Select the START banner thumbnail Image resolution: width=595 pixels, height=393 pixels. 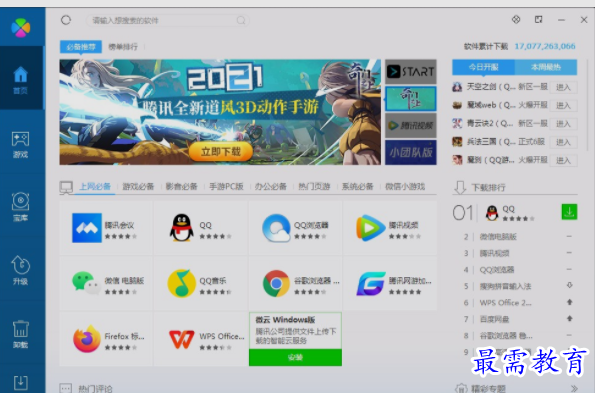pos(411,72)
